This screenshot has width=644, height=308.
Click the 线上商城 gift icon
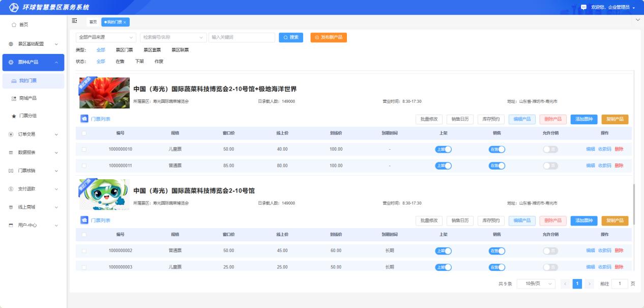pyautogui.click(x=11, y=207)
